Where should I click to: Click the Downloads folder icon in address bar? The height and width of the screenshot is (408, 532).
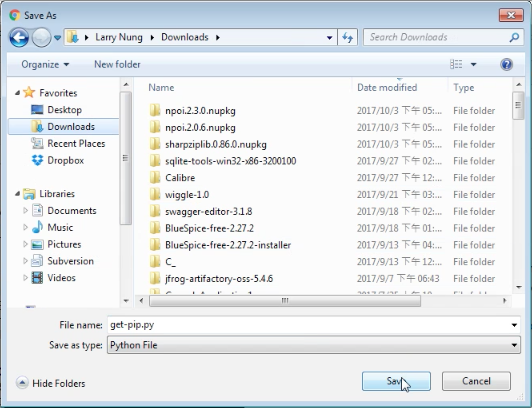pyautogui.click(x=72, y=37)
